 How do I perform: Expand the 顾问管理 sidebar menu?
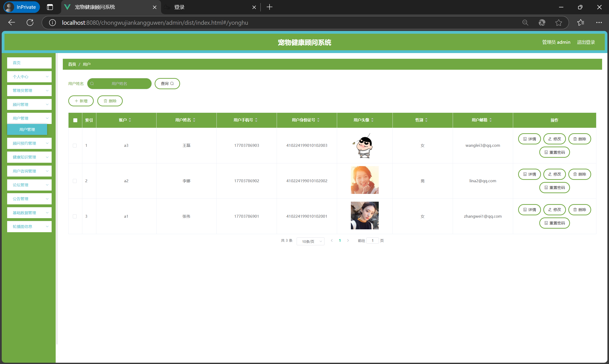[x=29, y=104]
